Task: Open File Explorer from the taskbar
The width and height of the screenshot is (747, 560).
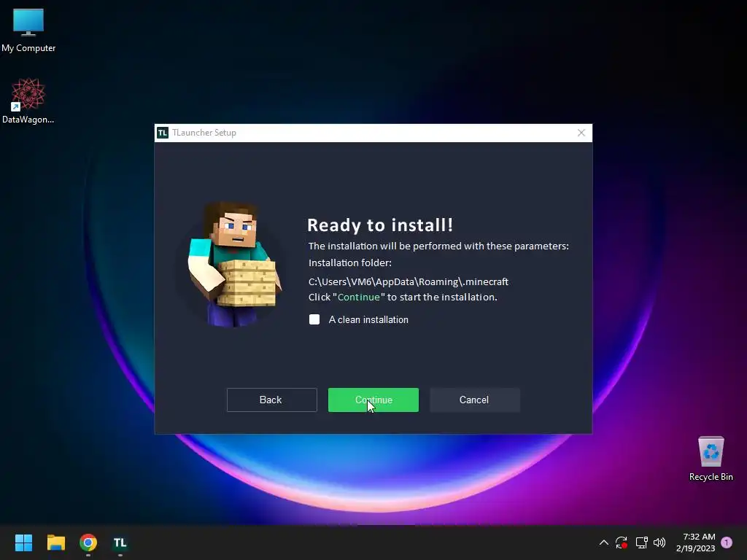Action: click(55, 542)
